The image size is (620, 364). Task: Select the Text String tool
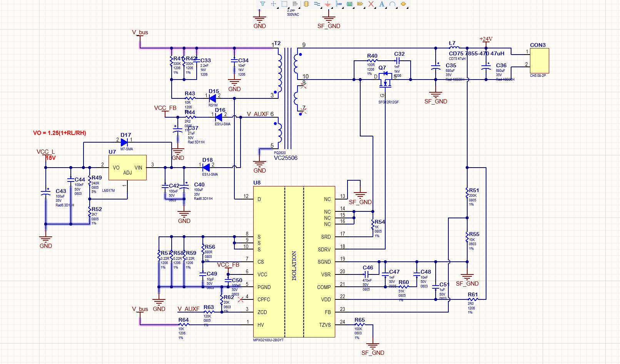pyautogui.click(x=382, y=4)
